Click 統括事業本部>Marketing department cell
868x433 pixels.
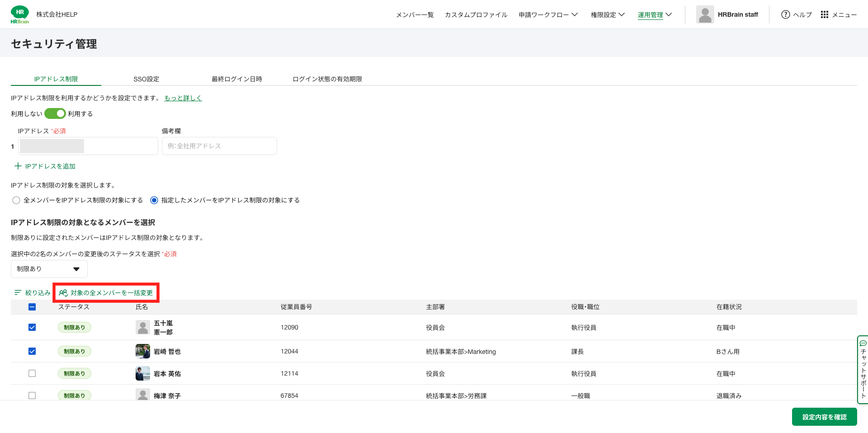461,351
